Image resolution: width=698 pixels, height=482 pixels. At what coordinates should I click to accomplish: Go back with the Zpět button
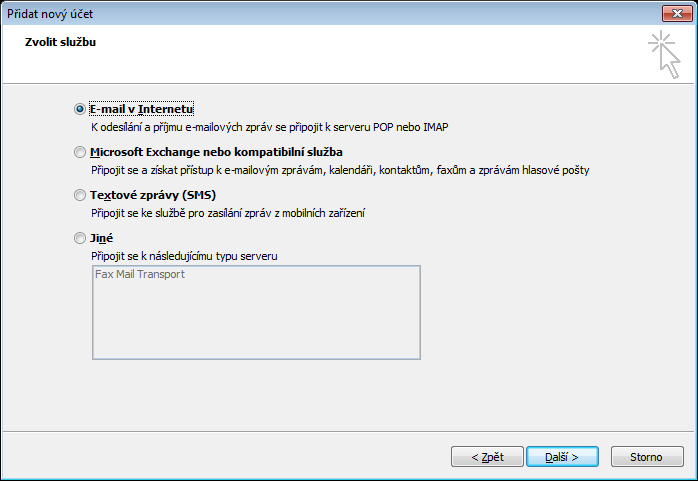(x=487, y=457)
